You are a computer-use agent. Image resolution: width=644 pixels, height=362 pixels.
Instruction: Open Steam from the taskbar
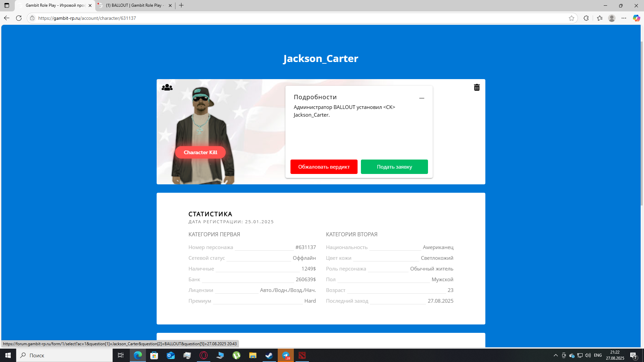pyautogui.click(x=269, y=355)
